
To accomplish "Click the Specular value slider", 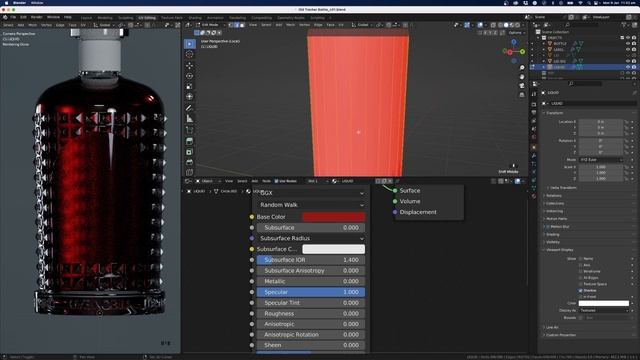I will point(311,292).
